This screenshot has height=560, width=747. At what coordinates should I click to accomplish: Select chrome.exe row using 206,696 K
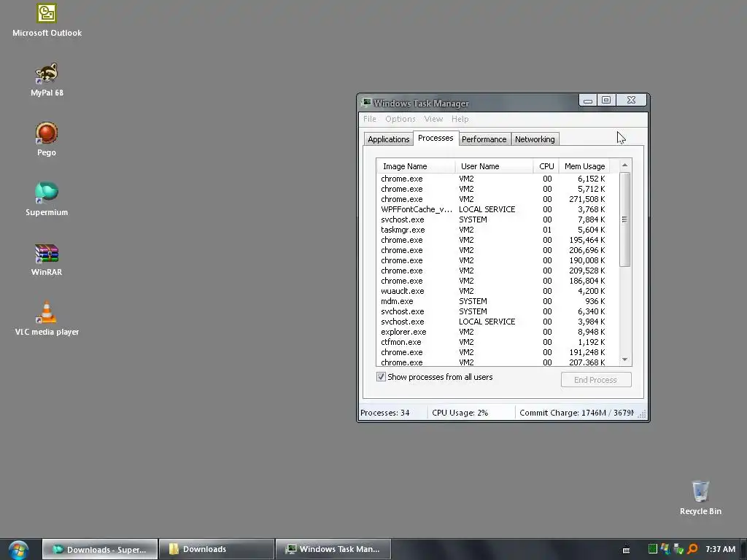point(493,250)
